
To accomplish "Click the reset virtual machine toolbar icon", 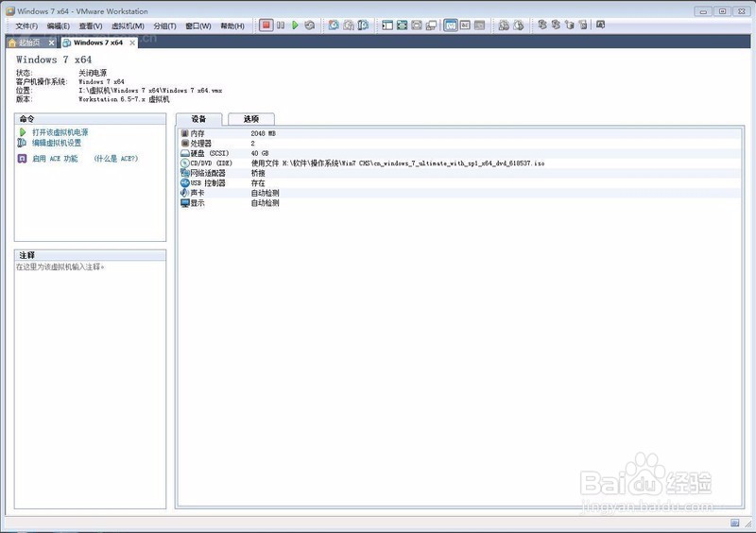I will 310,26.
